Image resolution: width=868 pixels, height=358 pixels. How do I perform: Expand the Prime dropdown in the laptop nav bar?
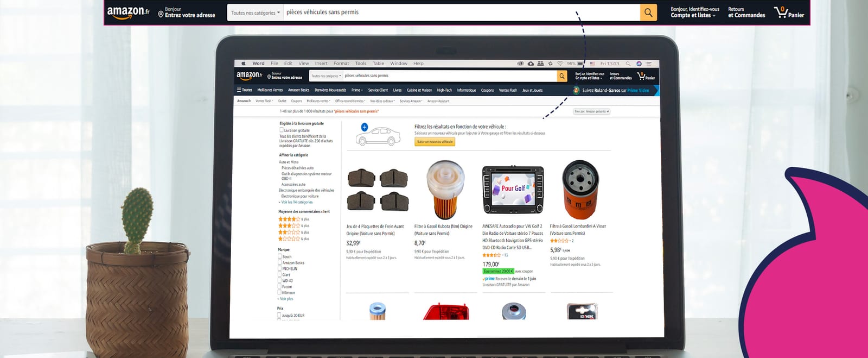pos(357,90)
